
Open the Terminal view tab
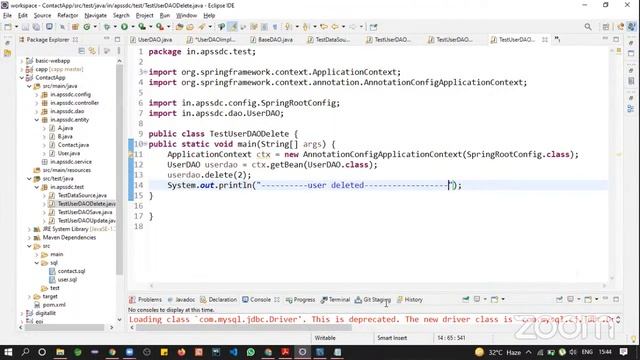[336, 300]
